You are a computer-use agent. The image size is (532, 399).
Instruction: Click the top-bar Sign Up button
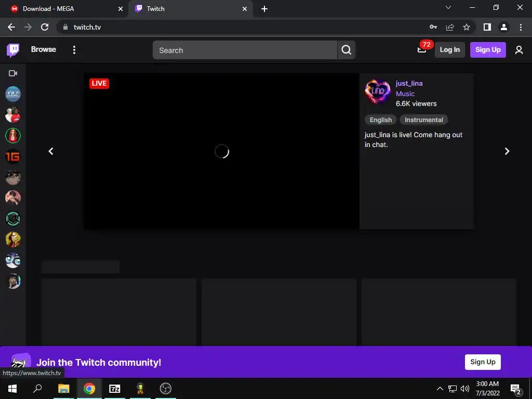pyautogui.click(x=487, y=50)
